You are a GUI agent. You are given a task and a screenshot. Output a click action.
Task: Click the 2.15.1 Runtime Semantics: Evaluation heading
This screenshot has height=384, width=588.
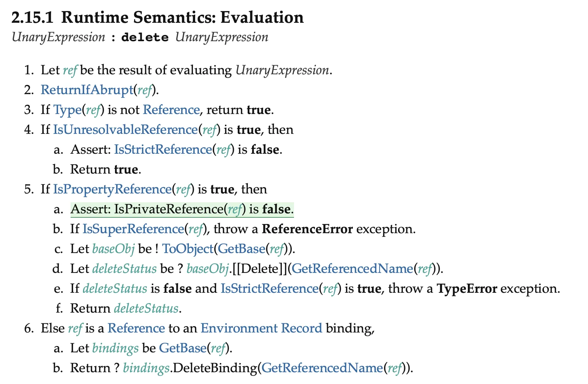158,18
